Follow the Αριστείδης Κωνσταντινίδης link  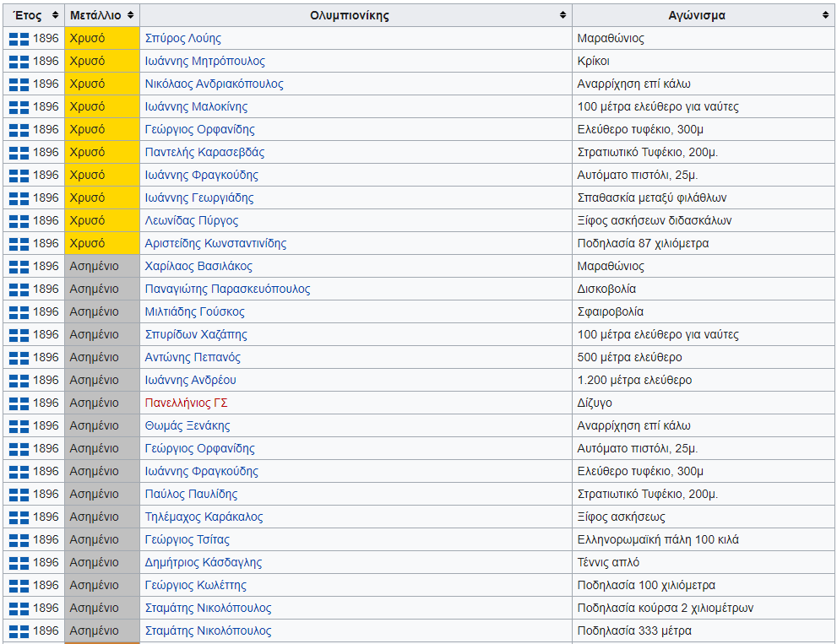(215, 244)
